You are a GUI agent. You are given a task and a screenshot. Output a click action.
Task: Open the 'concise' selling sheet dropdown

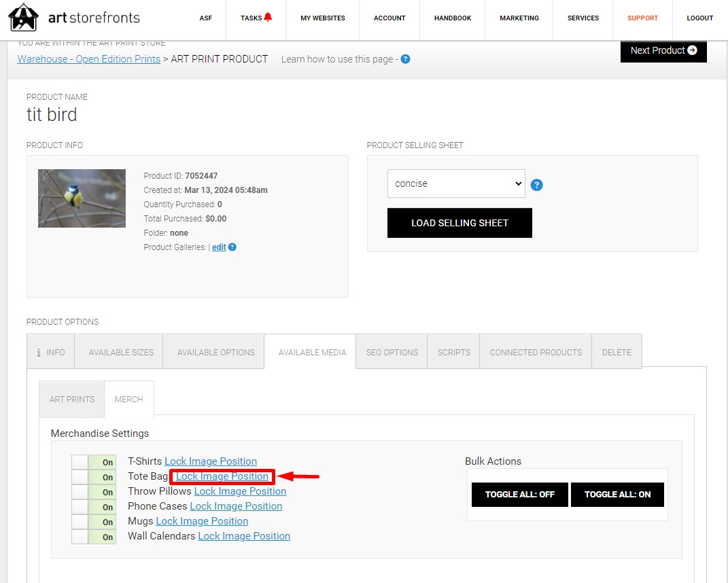(456, 183)
